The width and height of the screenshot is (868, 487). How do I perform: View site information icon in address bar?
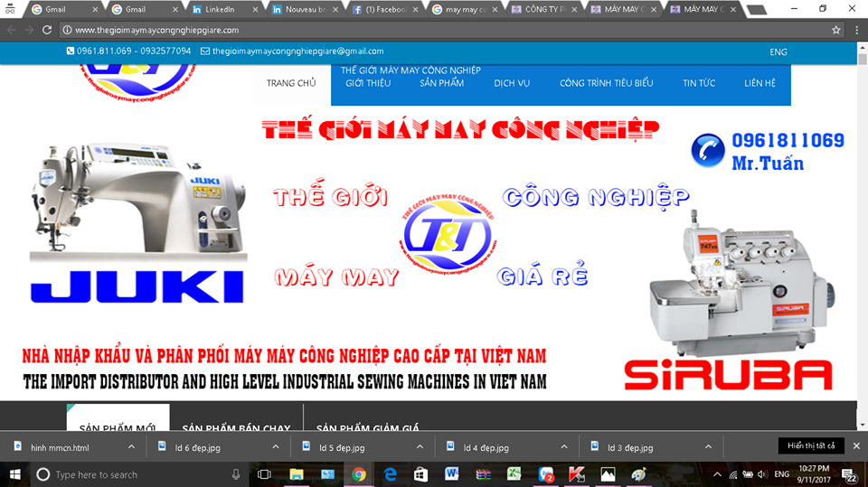[67, 30]
